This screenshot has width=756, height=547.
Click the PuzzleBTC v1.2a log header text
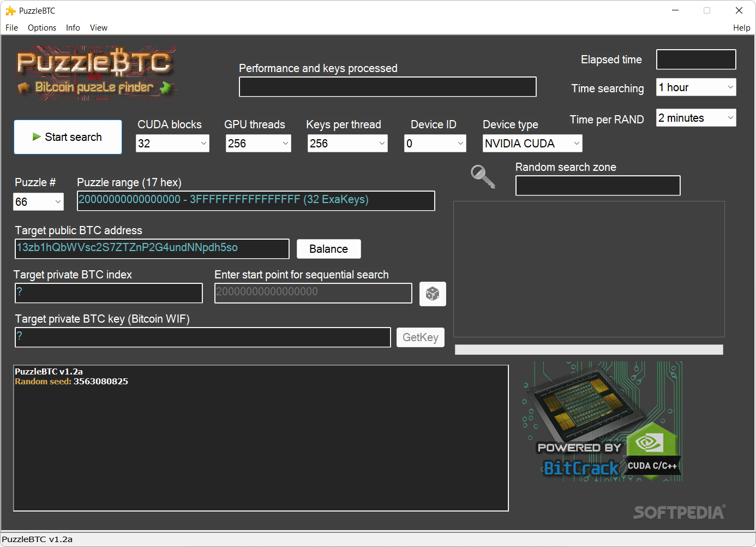tap(49, 372)
